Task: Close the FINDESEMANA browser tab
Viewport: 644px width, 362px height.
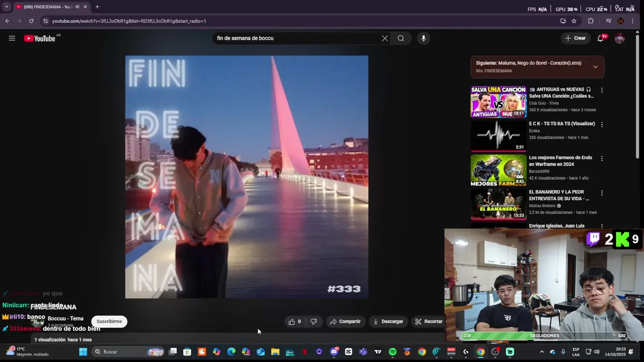Action: (x=85, y=7)
